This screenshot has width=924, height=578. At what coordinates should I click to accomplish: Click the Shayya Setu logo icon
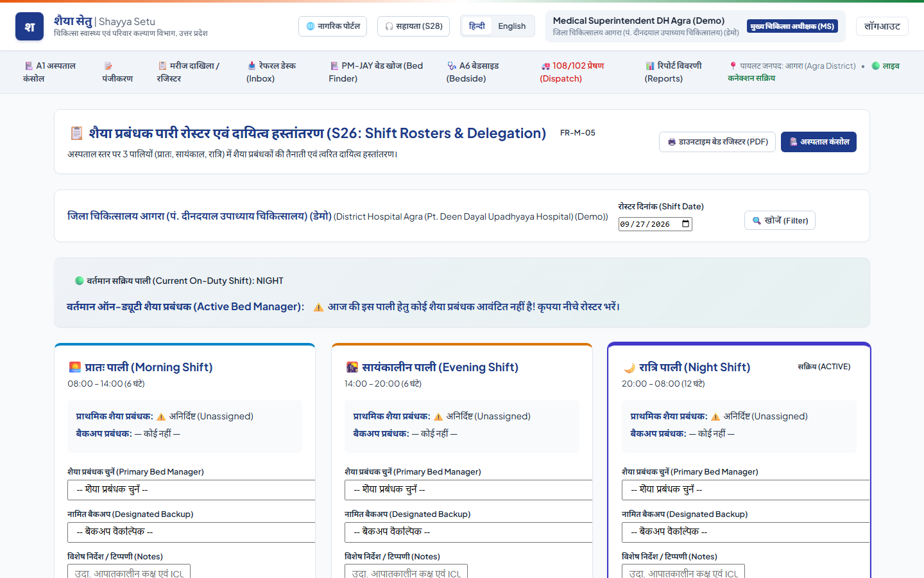30,26
